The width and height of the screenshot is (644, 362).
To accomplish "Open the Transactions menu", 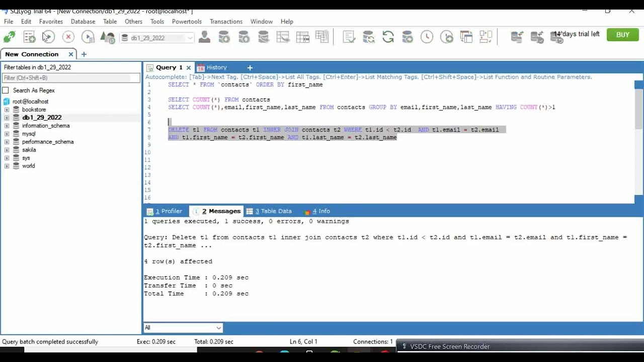I will tap(226, 22).
